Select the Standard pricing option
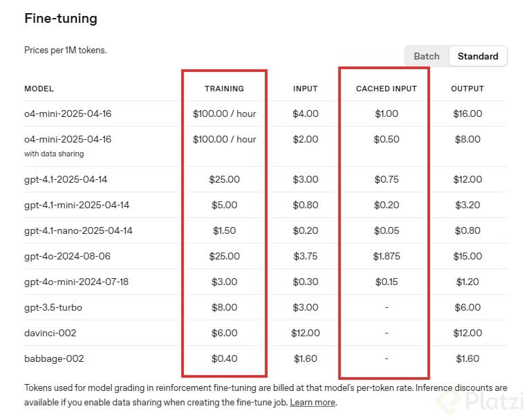This screenshot has height=420, width=529. click(478, 56)
